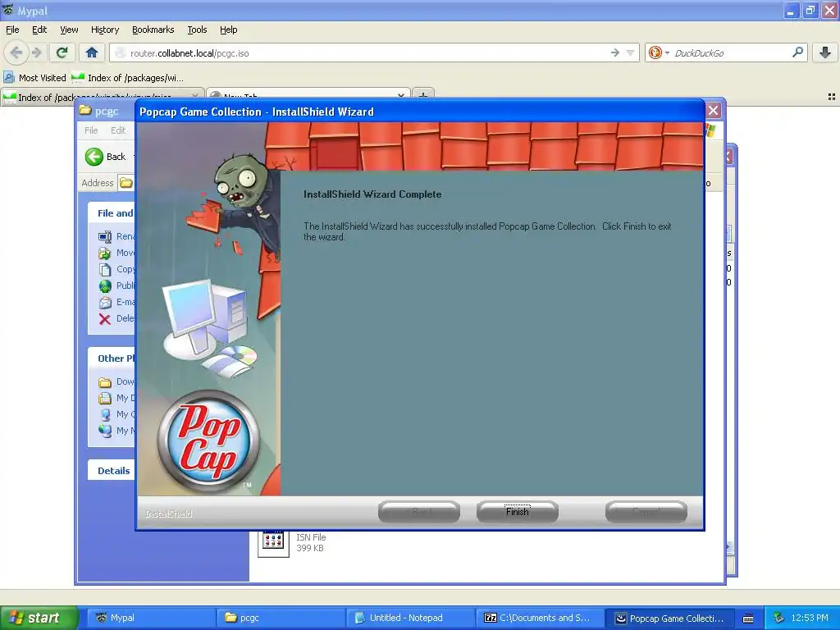Reload the current page in Mypal
This screenshot has width=840, height=630.
[62, 52]
